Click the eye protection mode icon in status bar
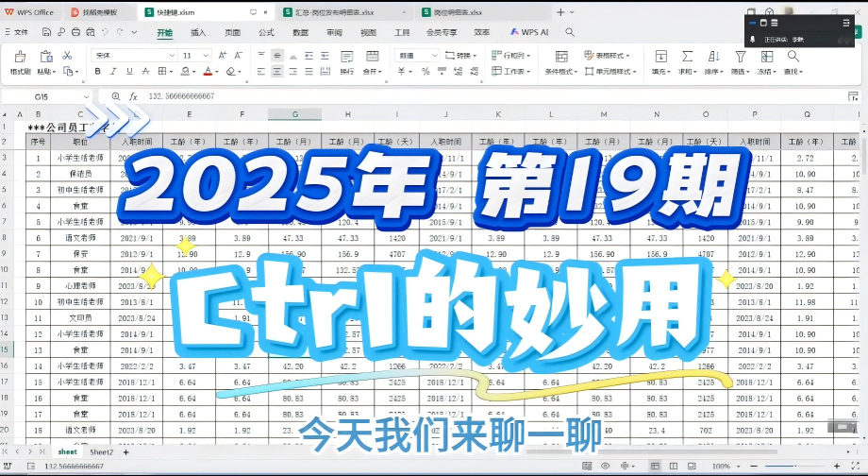This screenshot has width=868, height=476. [605, 466]
